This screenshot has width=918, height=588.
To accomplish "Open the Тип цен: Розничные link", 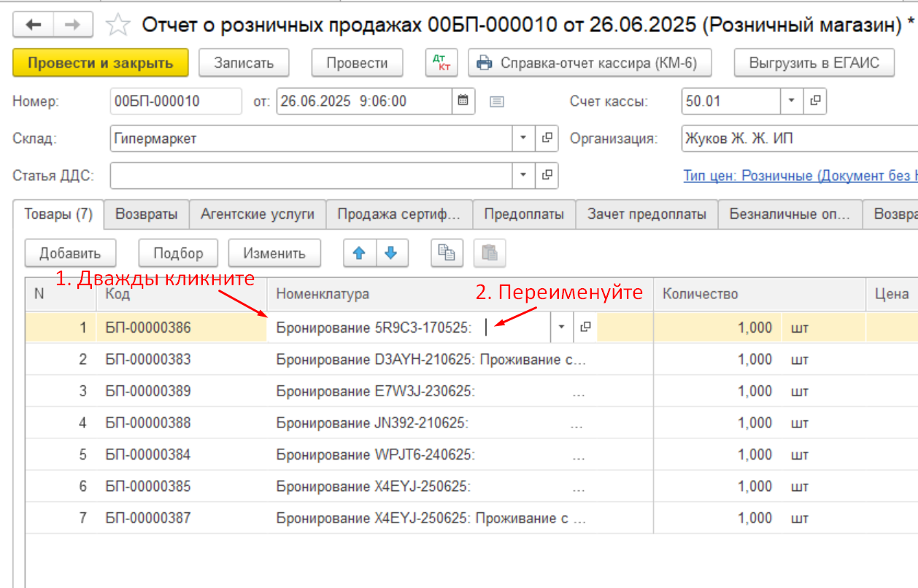I will pos(800,176).
